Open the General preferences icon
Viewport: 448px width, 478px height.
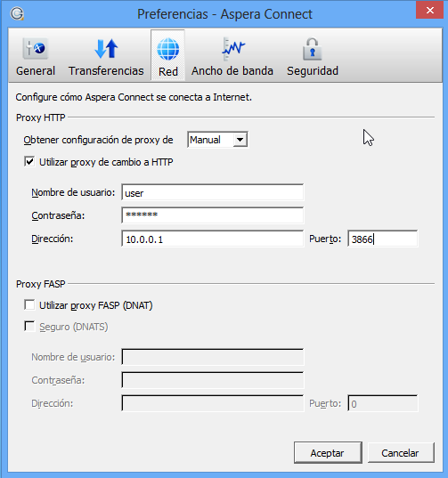tap(36, 48)
